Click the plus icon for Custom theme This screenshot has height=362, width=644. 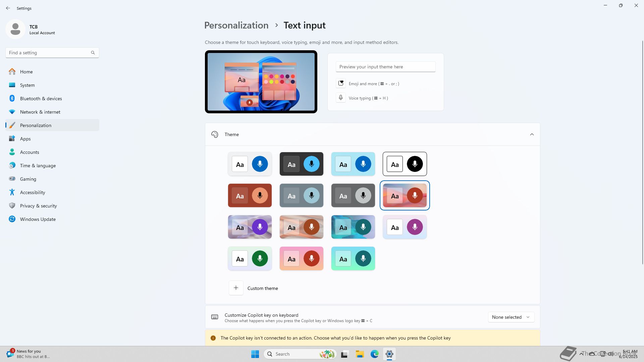[236, 288]
